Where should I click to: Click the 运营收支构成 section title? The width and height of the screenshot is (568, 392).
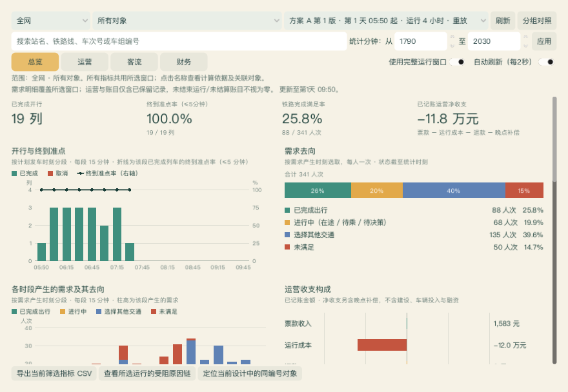(x=307, y=289)
